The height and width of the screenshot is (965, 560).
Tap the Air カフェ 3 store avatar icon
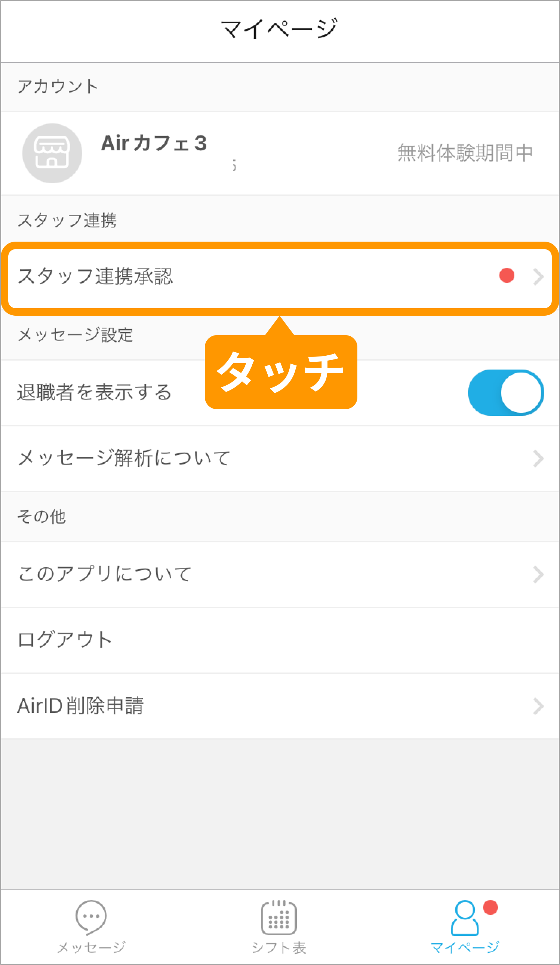point(52,153)
